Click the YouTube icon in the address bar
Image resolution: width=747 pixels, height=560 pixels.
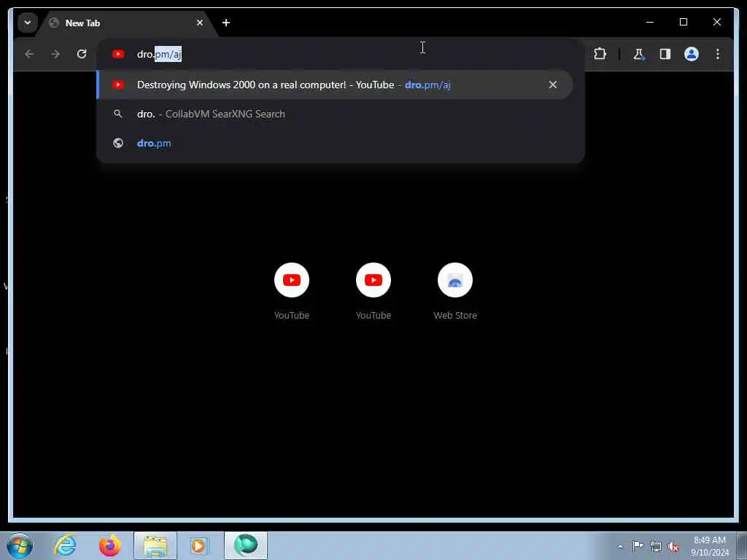(118, 54)
